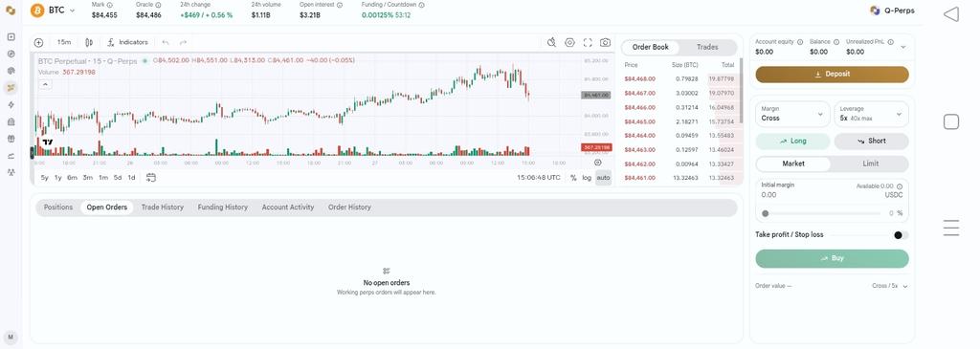Click the quick search icon above the chart
980x349 pixels.
(551, 42)
